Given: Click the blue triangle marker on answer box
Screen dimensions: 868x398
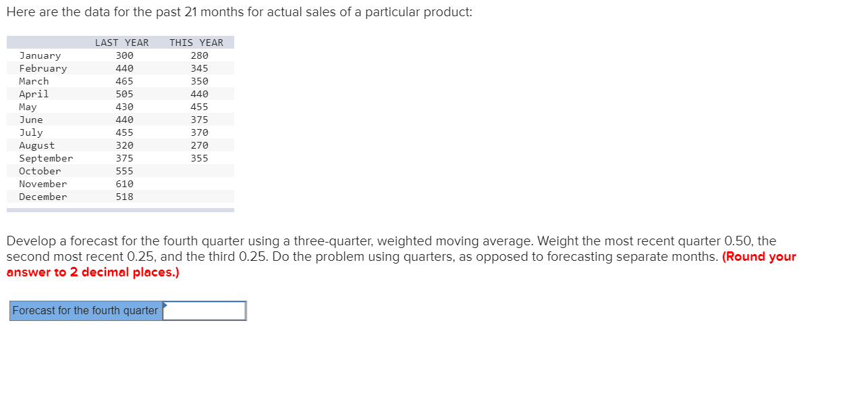Looking at the screenshot, I should pyautogui.click(x=165, y=305).
